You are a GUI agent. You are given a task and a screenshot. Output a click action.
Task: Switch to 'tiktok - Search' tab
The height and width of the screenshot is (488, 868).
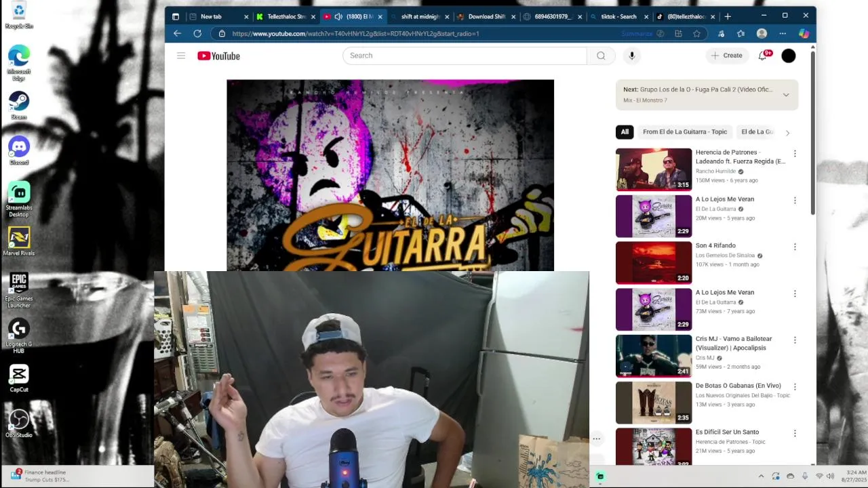pos(619,16)
